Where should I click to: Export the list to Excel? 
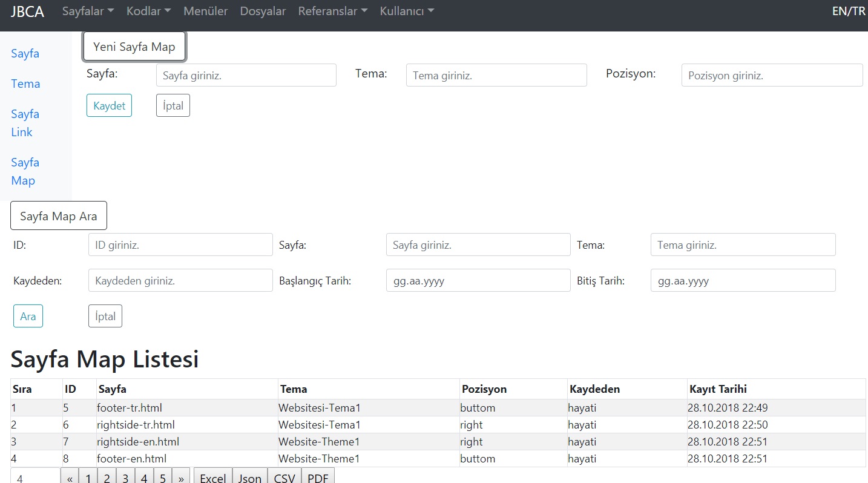tap(212, 478)
